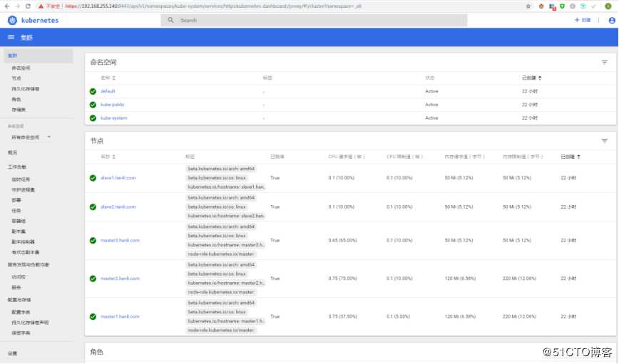Viewport: 619px width, 364px height.
Task: Sort namespaces table by 已创建 column
Action: (x=531, y=78)
